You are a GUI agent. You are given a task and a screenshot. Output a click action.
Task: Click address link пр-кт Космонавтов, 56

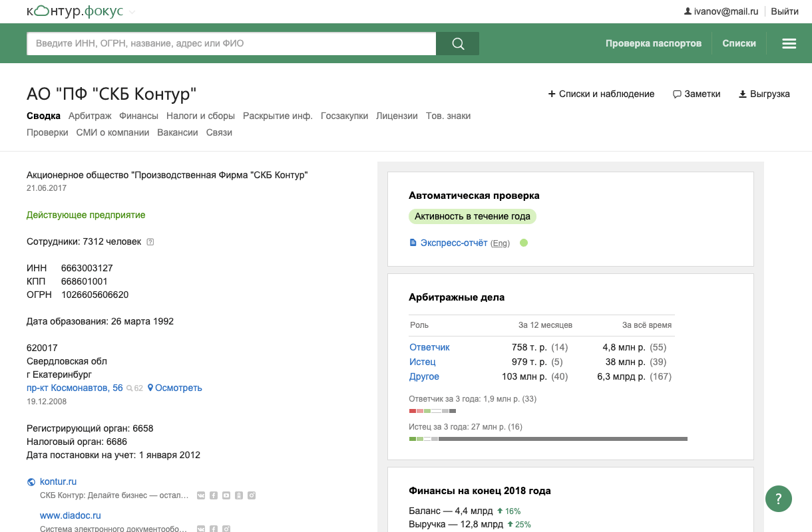click(x=75, y=388)
